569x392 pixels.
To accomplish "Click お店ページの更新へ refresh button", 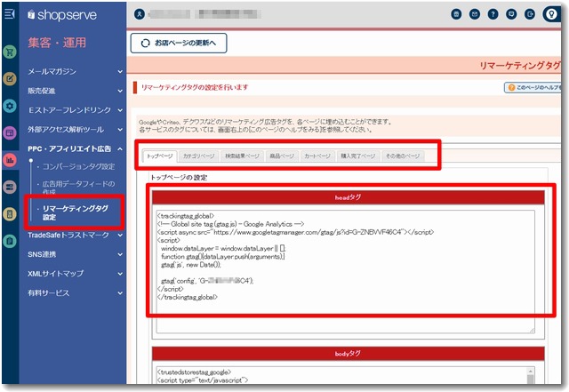I will click(x=179, y=44).
